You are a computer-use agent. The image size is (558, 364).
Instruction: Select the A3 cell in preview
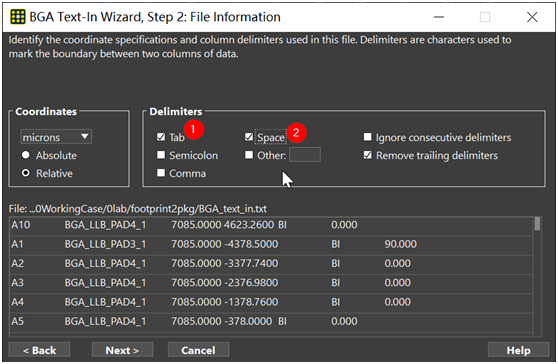(17, 283)
